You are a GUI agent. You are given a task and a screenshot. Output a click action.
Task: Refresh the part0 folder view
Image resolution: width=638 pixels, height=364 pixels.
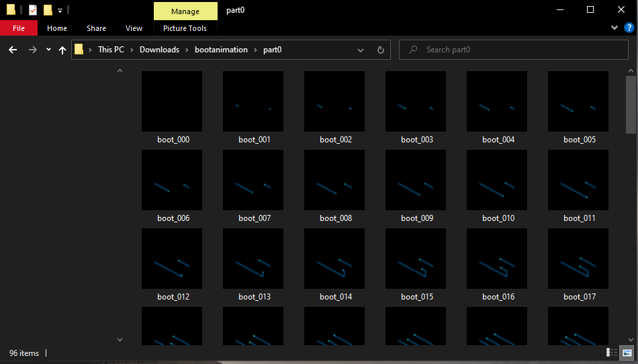(x=380, y=50)
